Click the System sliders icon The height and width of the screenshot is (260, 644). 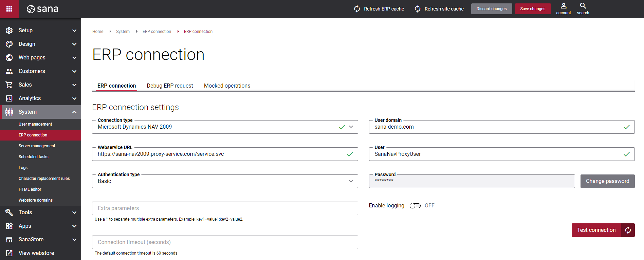9,112
